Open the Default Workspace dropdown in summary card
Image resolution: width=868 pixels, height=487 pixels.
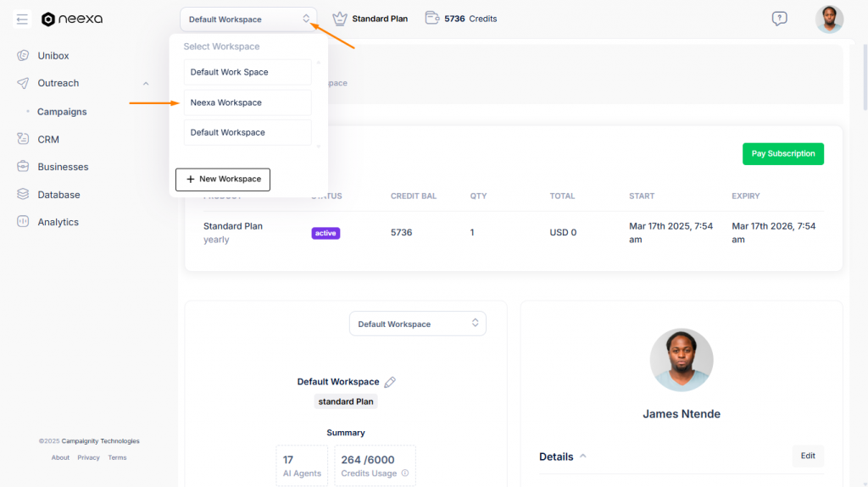click(x=418, y=324)
